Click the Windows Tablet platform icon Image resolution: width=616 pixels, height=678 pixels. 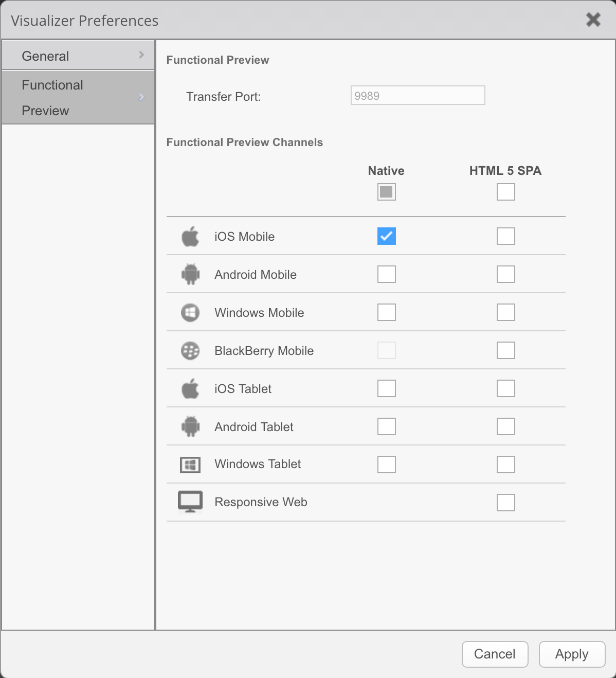[190, 465]
